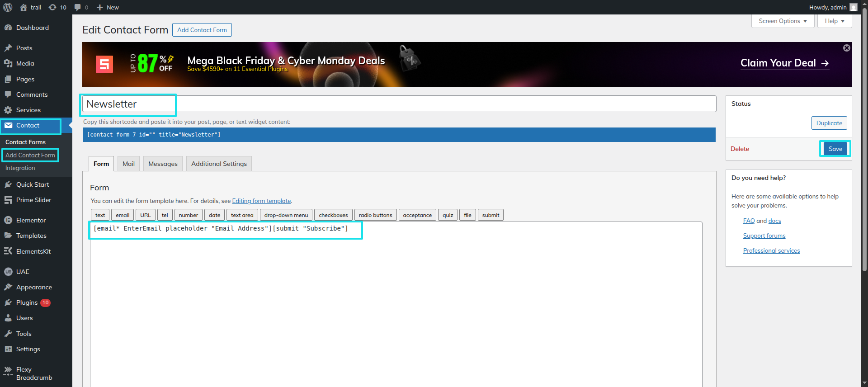This screenshot has width=868, height=387.
Task: Insert a radio buttons form tag
Action: pos(375,215)
